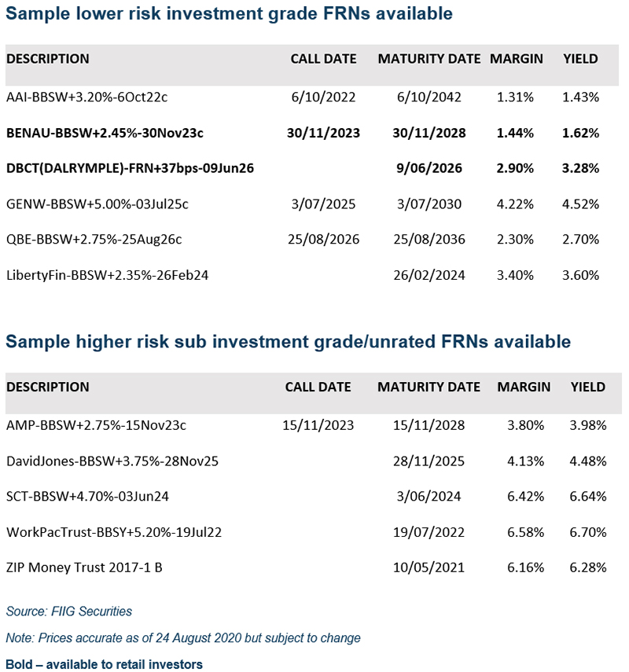Image resolution: width=629 pixels, height=672 pixels.
Task: Click MATURITY DATE header in the higher risk table
Action: (x=429, y=387)
